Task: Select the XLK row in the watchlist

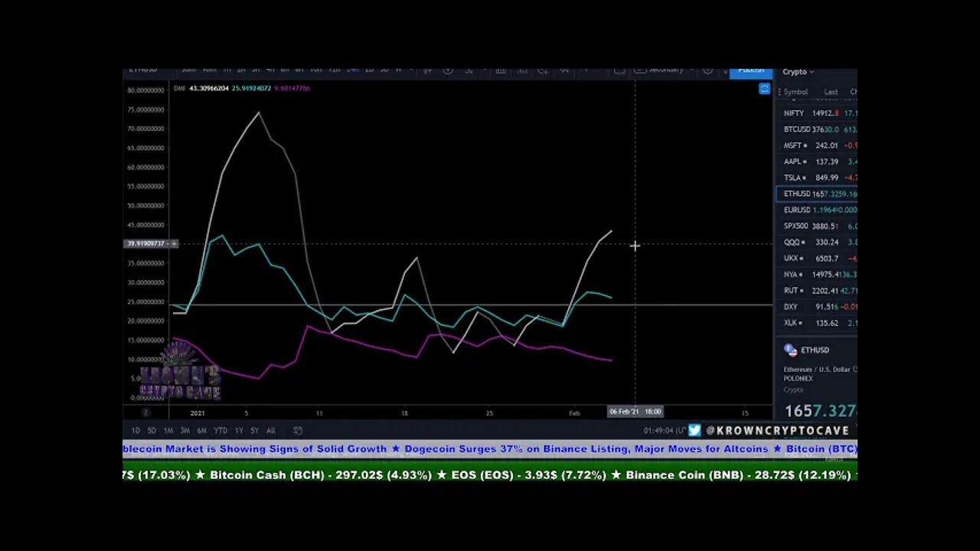Action: point(816,323)
